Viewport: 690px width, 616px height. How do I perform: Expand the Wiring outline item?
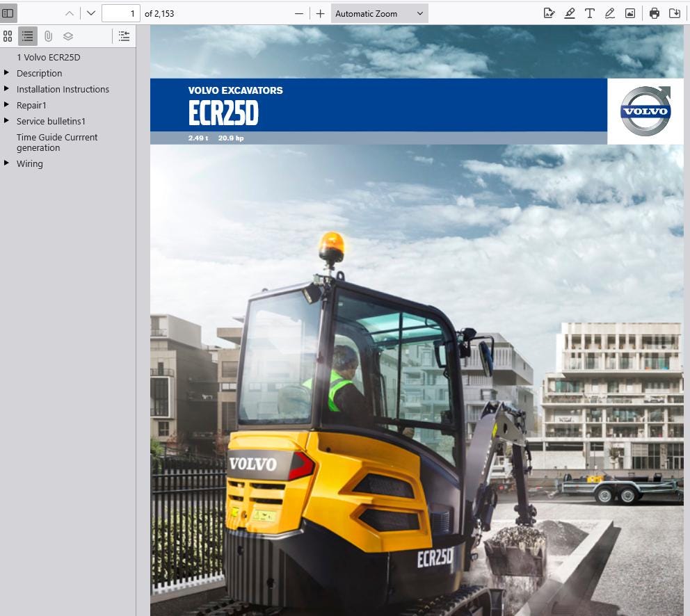[6, 163]
